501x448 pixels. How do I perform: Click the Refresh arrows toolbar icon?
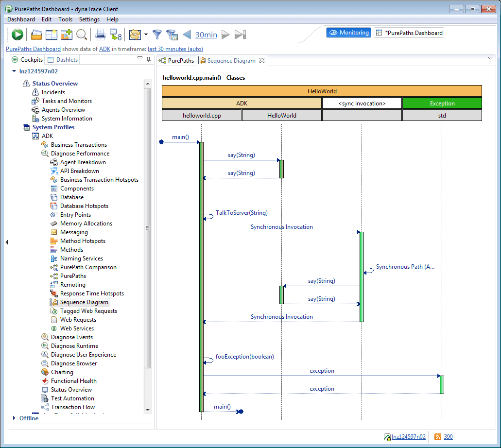135,34
